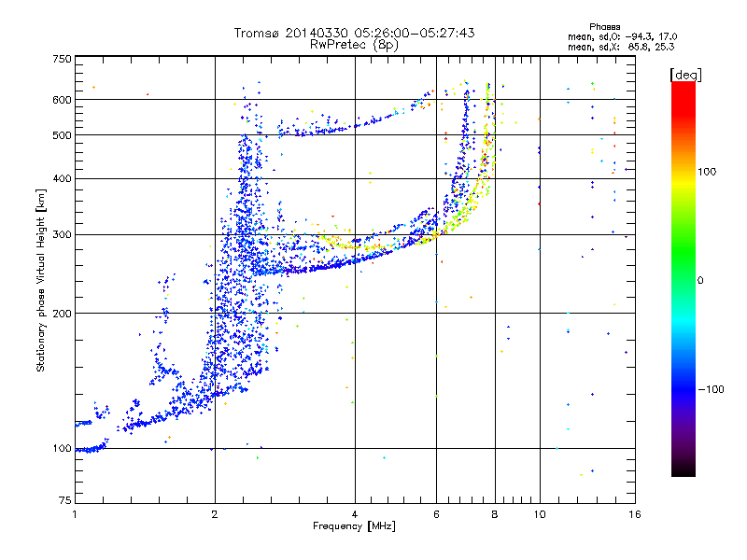The width and height of the screenshot is (747, 560).
Task: Select the "mean, sd,O: -94.3, 17.0" line
Action: [622, 36]
